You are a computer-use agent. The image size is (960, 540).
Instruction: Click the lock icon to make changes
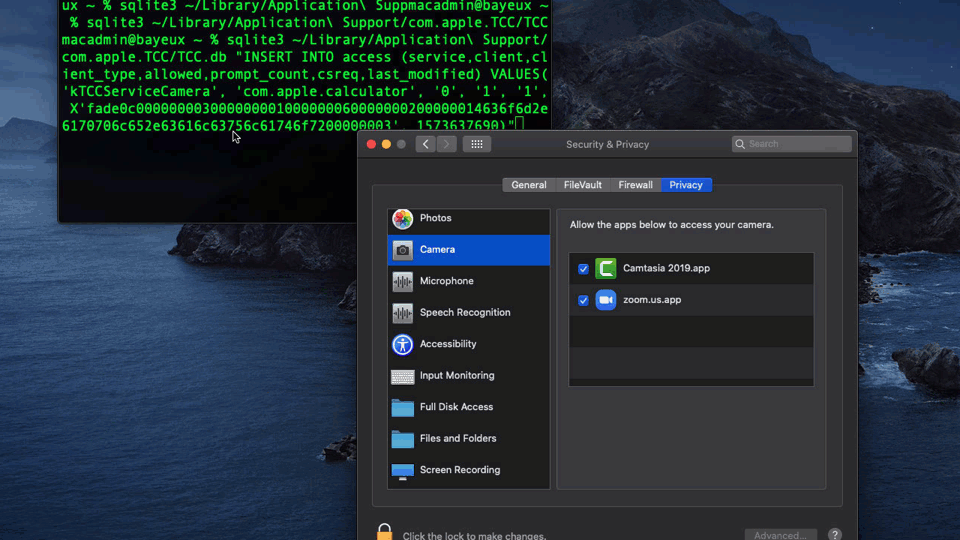tap(384, 533)
